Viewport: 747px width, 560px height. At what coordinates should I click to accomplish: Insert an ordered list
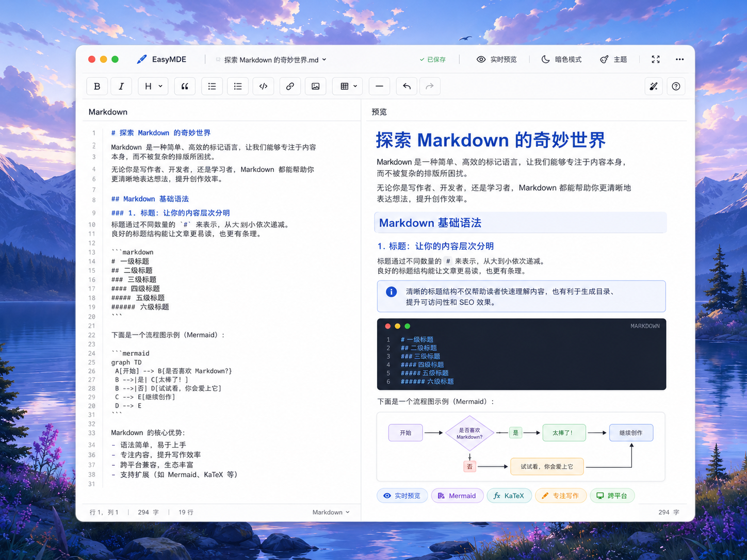(x=238, y=86)
